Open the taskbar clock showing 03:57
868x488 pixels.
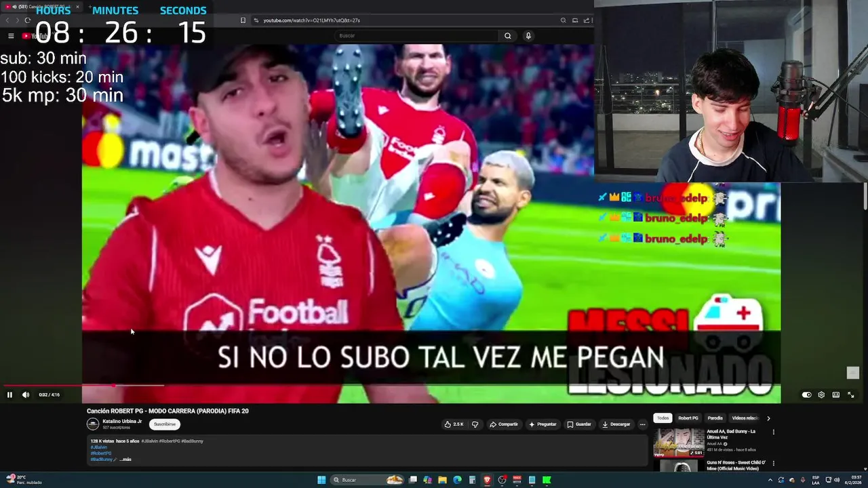click(855, 480)
